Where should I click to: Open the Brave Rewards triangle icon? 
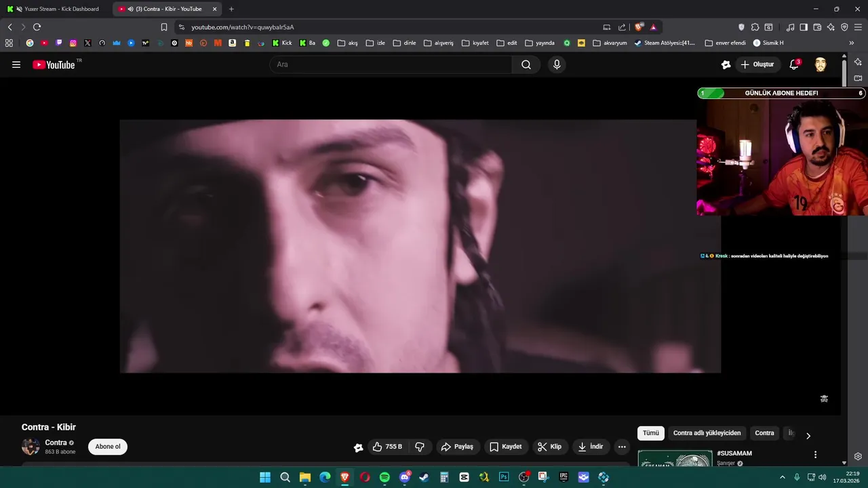(x=653, y=27)
